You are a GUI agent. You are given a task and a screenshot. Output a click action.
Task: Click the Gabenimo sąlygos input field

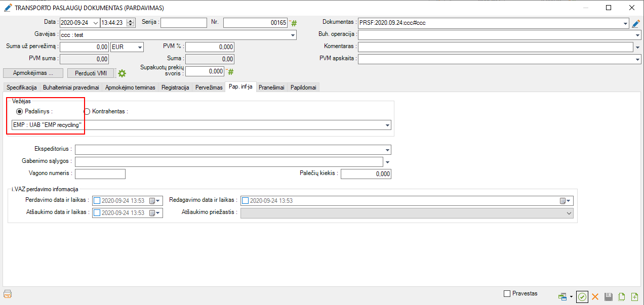pyautogui.click(x=229, y=162)
